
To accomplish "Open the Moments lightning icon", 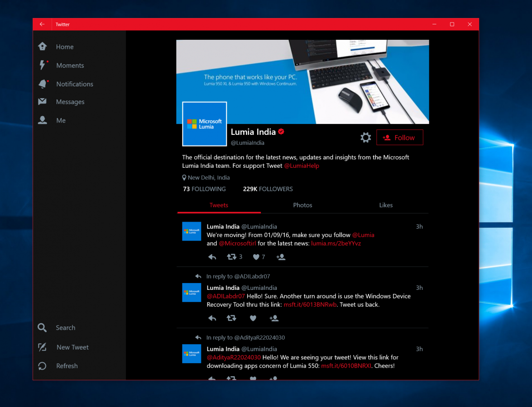I will point(43,65).
